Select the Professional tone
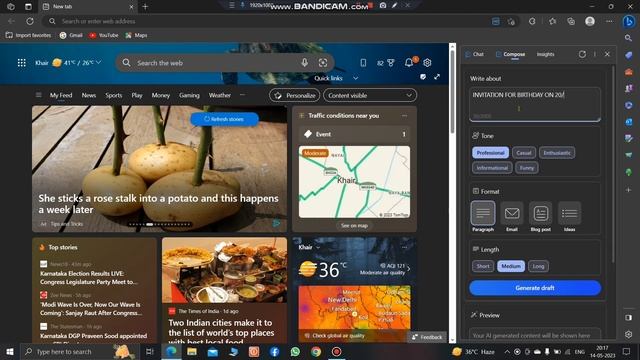640x360 pixels. [490, 153]
